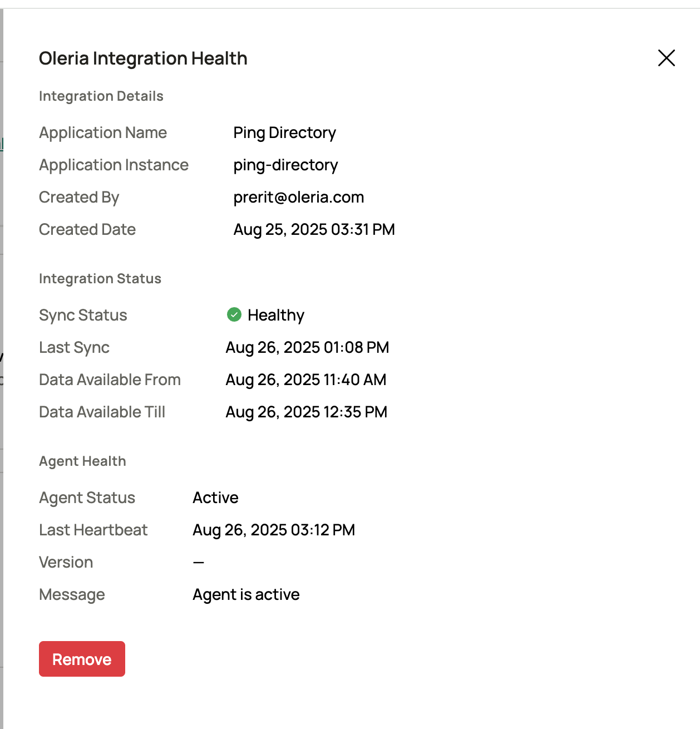This screenshot has height=729, width=700.
Task: Select 'Aug 26, 2025 11:40 AM' value
Action: point(305,380)
